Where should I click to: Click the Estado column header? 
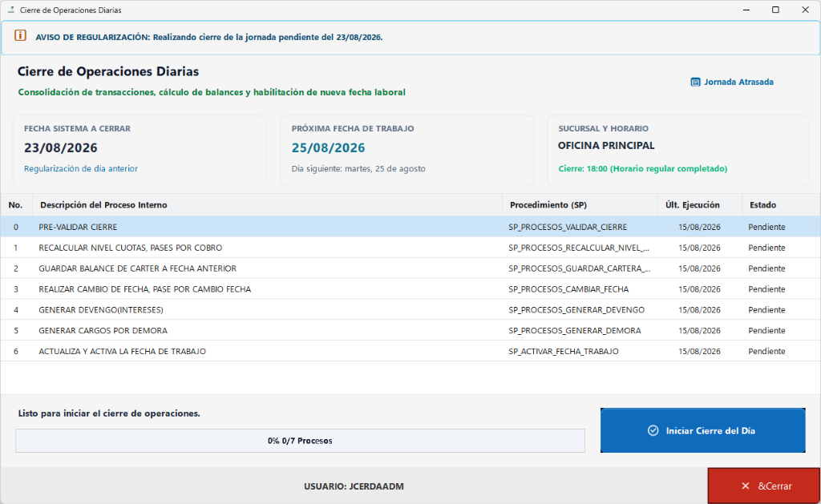(781, 204)
